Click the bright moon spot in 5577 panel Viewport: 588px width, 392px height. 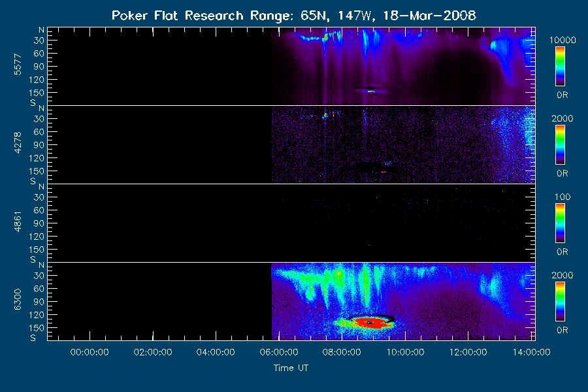(371, 91)
